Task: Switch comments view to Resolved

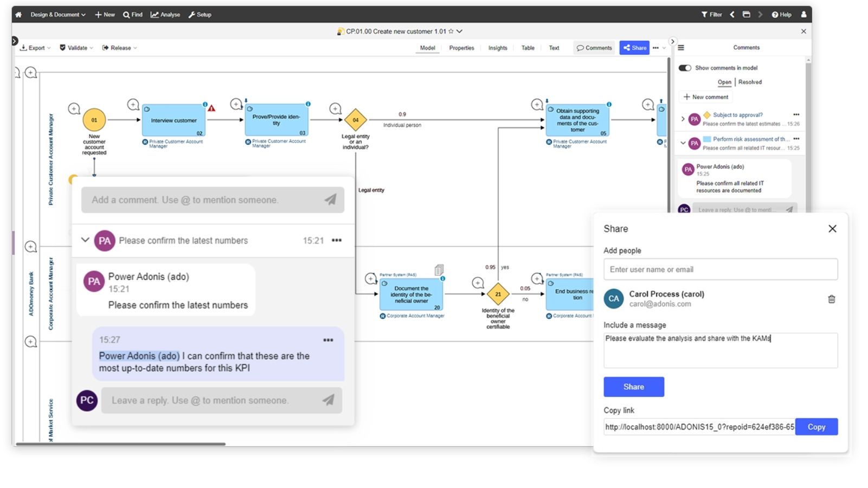Action: pyautogui.click(x=750, y=82)
